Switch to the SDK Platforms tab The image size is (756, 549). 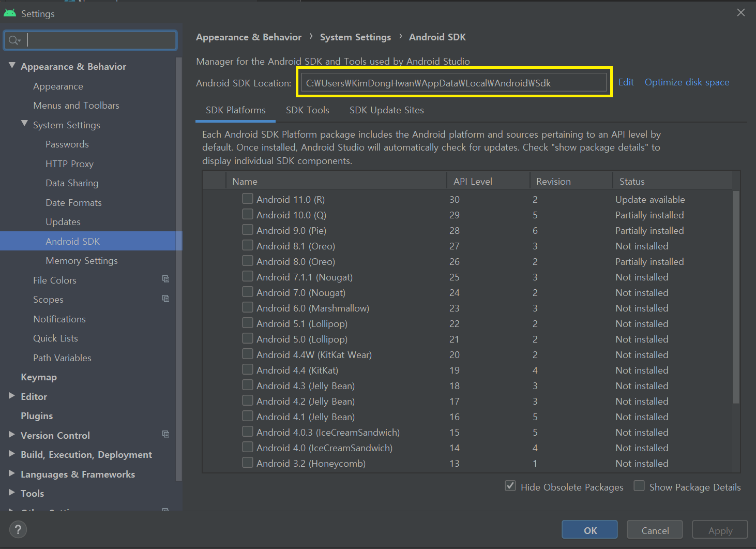pos(236,110)
